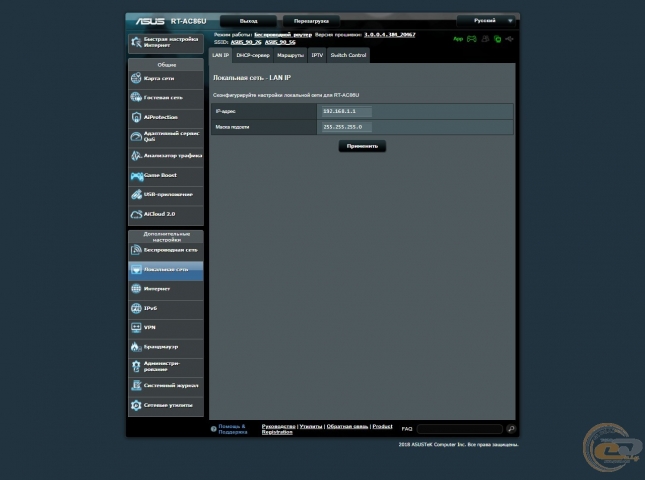
Task: Open firmware version 3.0.0.4.384 link
Action: click(390, 35)
